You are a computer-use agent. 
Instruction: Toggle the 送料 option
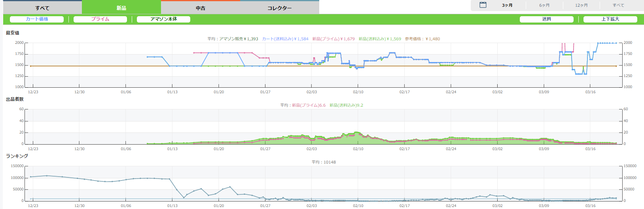pyautogui.click(x=546, y=19)
